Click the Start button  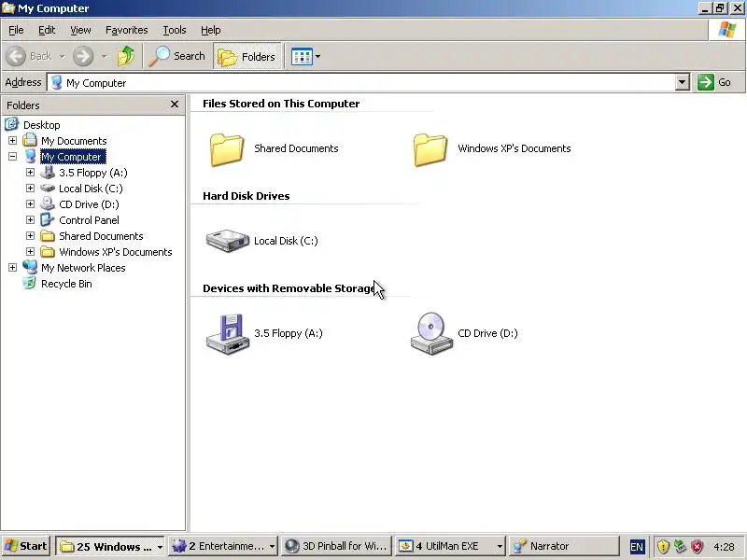[x=26, y=546]
